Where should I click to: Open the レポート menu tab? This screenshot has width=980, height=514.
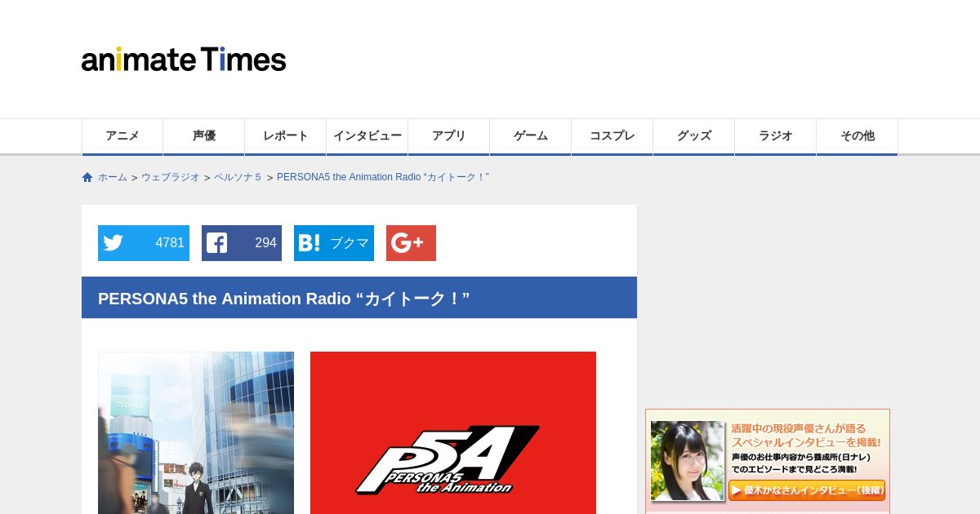point(286,136)
